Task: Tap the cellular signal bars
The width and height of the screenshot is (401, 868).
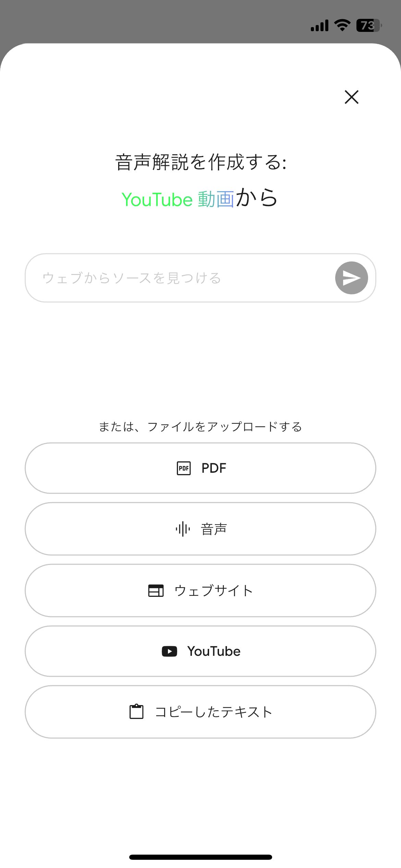Action: pyautogui.click(x=319, y=26)
